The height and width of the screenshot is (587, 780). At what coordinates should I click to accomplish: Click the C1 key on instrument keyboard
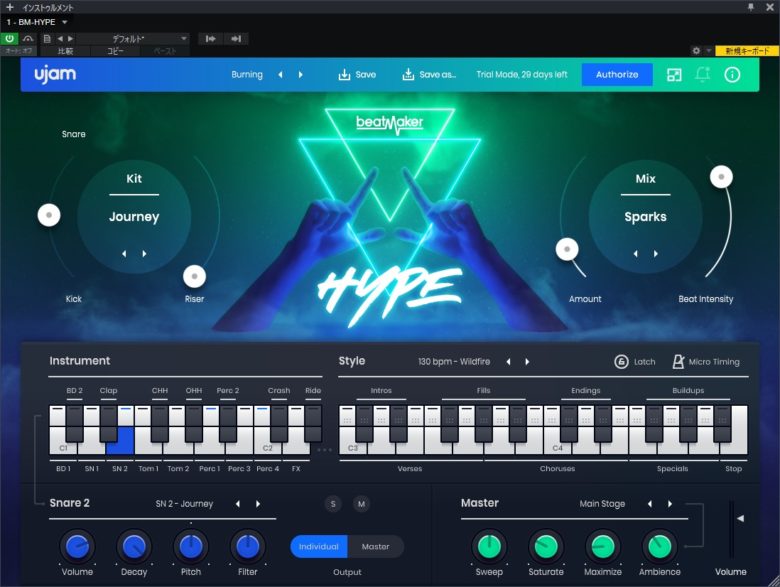63,447
